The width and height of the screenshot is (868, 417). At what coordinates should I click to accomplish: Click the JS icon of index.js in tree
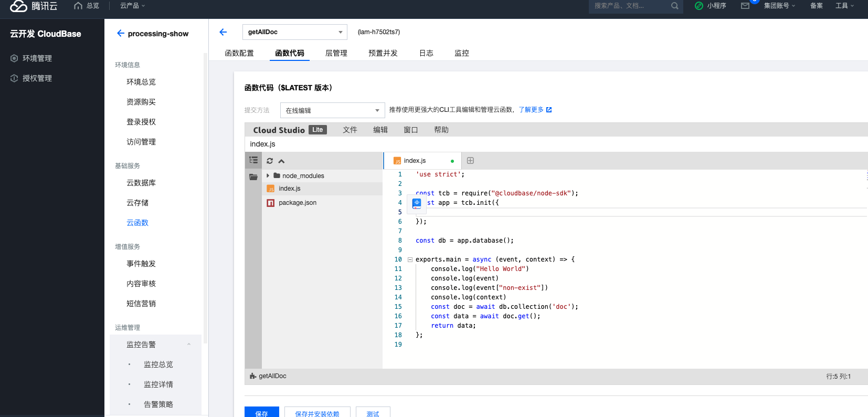coord(271,189)
